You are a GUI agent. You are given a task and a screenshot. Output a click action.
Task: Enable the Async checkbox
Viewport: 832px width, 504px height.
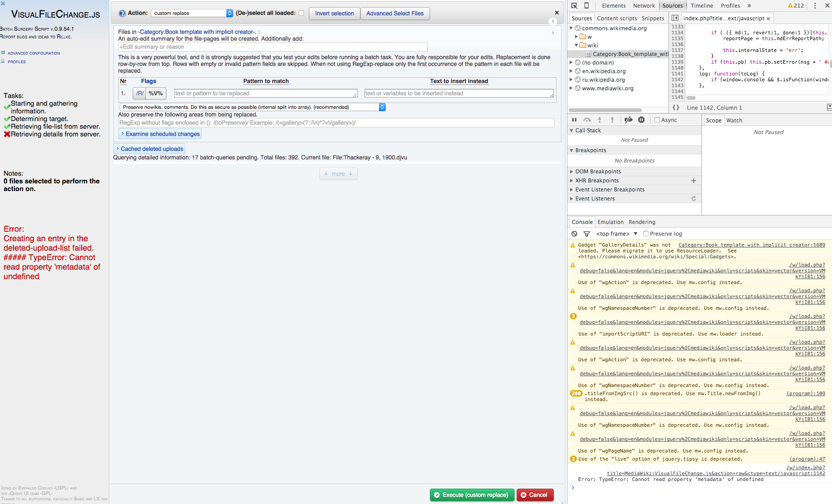(657, 120)
